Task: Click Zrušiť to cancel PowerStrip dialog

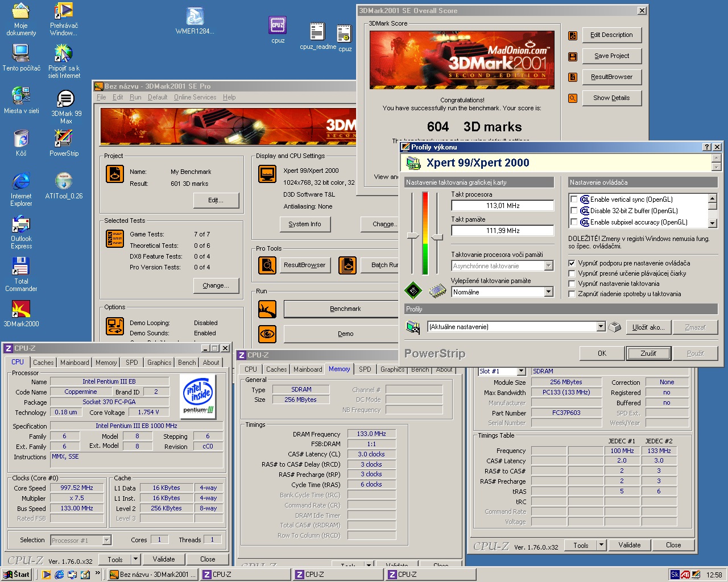Action: tap(648, 354)
